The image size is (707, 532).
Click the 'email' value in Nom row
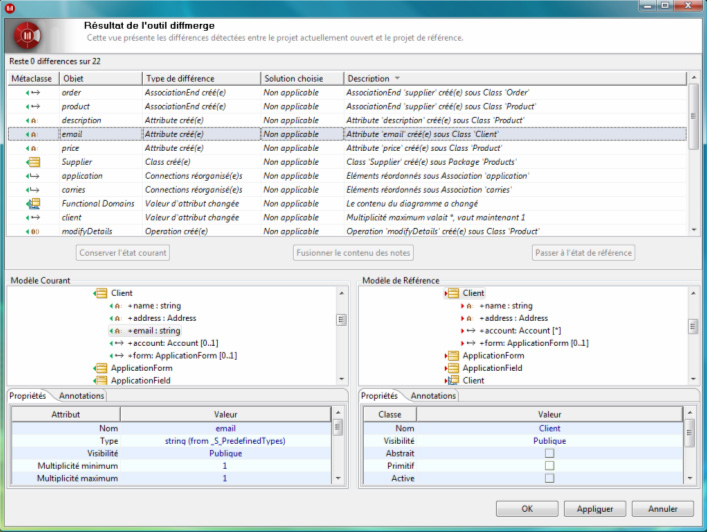[x=225, y=428]
